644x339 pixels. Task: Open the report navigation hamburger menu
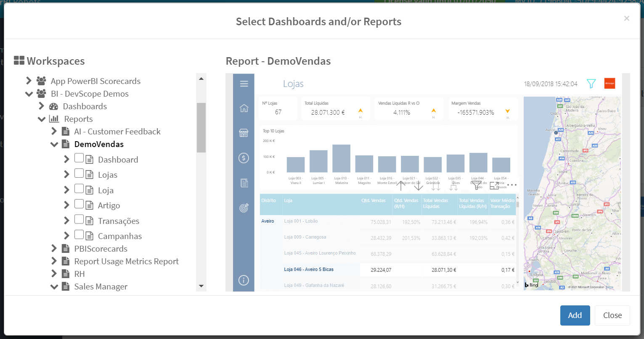[244, 84]
